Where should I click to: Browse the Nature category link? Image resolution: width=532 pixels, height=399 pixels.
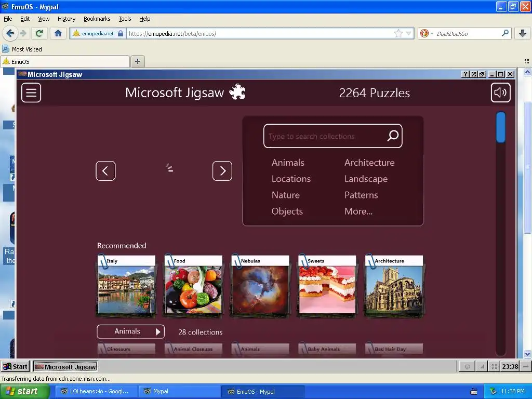click(286, 195)
